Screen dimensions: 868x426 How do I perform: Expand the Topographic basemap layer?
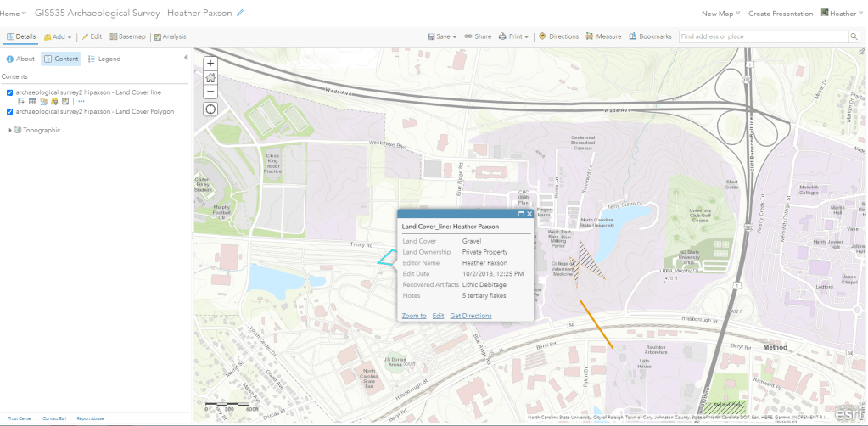click(10, 130)
